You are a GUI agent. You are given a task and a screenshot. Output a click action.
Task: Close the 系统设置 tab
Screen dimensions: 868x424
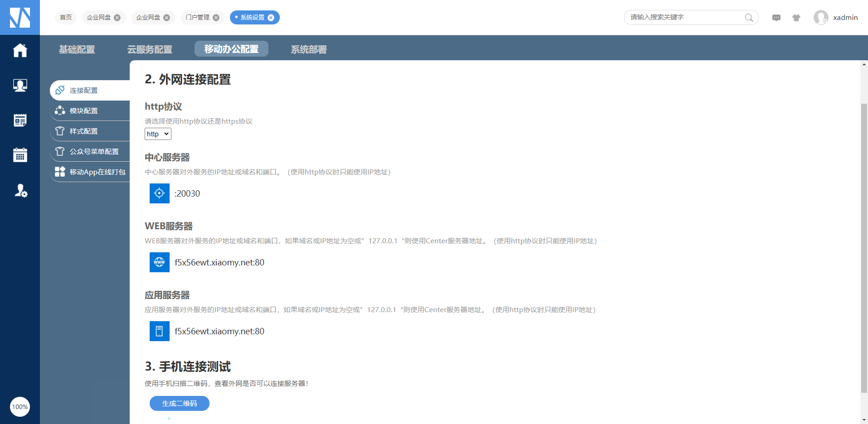pos(271,18)
